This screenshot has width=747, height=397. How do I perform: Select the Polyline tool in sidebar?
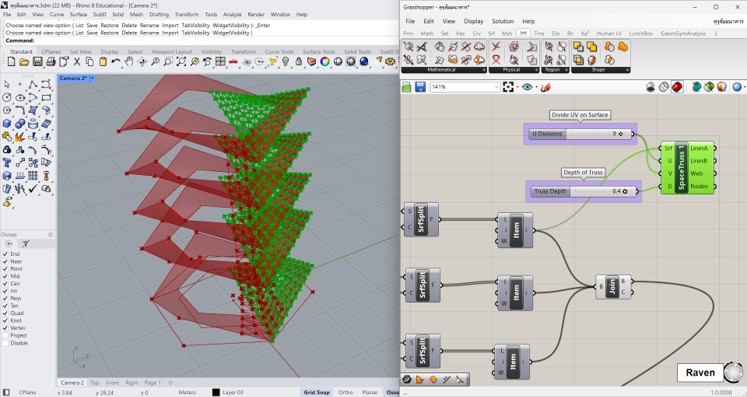pos(33,84)
